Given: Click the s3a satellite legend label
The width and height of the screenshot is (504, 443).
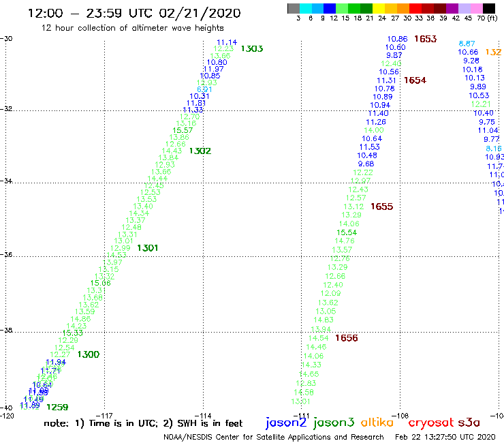Looking at the screenshot, I should 469,423.
